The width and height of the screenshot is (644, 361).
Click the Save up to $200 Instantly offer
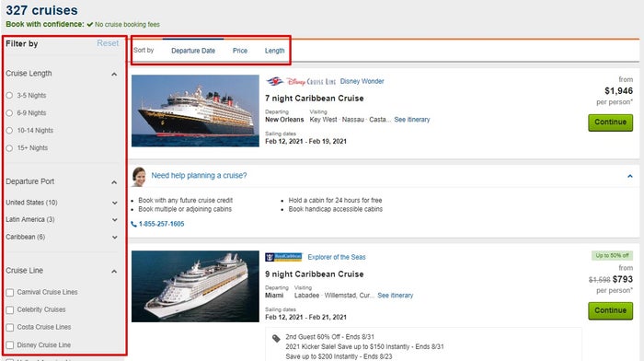pos(339,356)
